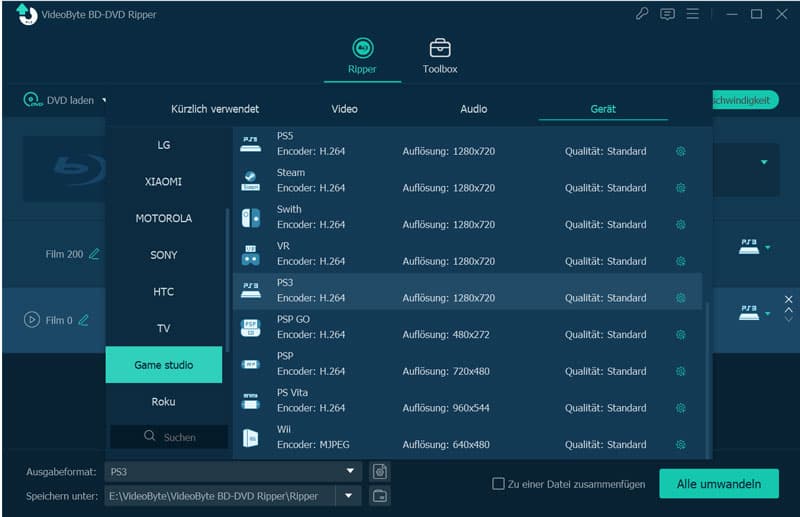Viewport: 800px width, 517px height.
Task: Select the XIAOMI device category
Action: [164, 182]
